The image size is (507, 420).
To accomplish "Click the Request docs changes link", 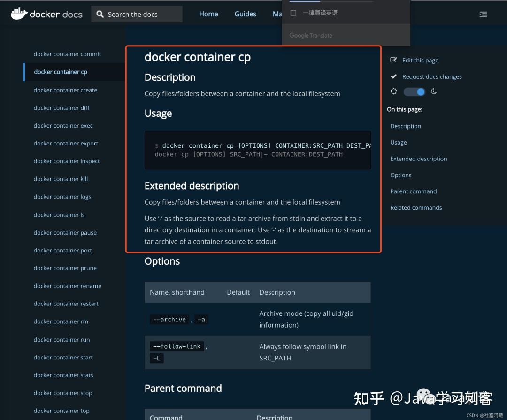I will (432, 76).
